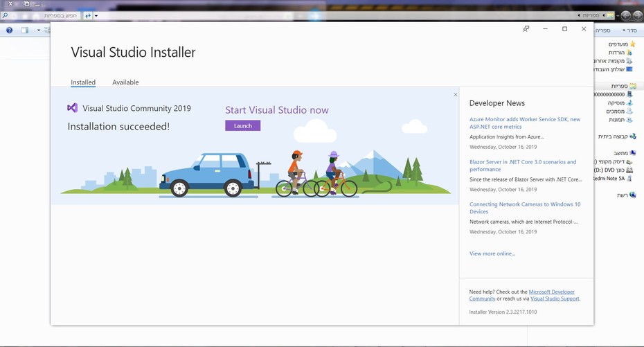The height and width of the screenshot is (347, 644).
Task: Click the search magnifier icon in Explorer
Action: pos(5,16)
